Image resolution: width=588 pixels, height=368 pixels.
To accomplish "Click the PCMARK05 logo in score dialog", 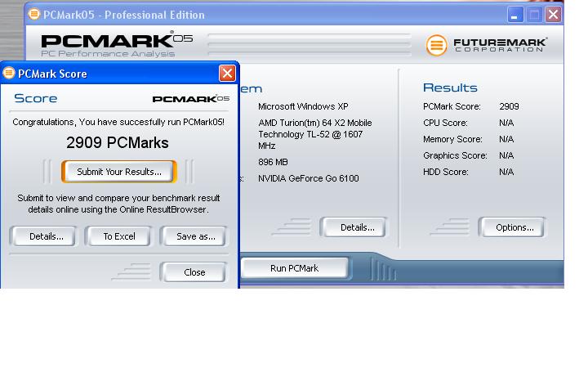I will [190, 99].
